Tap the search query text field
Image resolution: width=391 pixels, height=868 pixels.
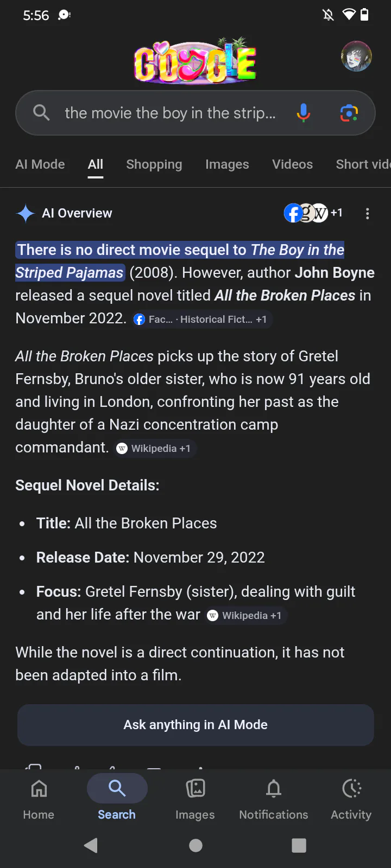click(171, 113)
